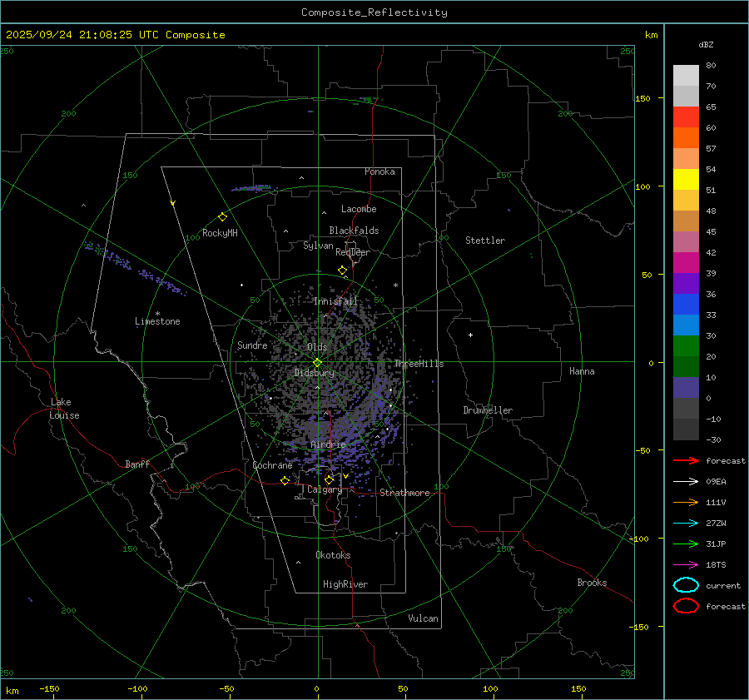Pick the bright red dBZ swatch
The height and width of the screenshot is (700, 749).
686,117
